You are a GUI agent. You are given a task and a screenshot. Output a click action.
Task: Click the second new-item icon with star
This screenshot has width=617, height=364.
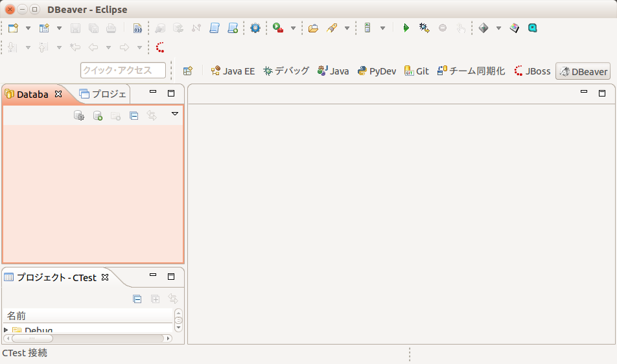44,28
